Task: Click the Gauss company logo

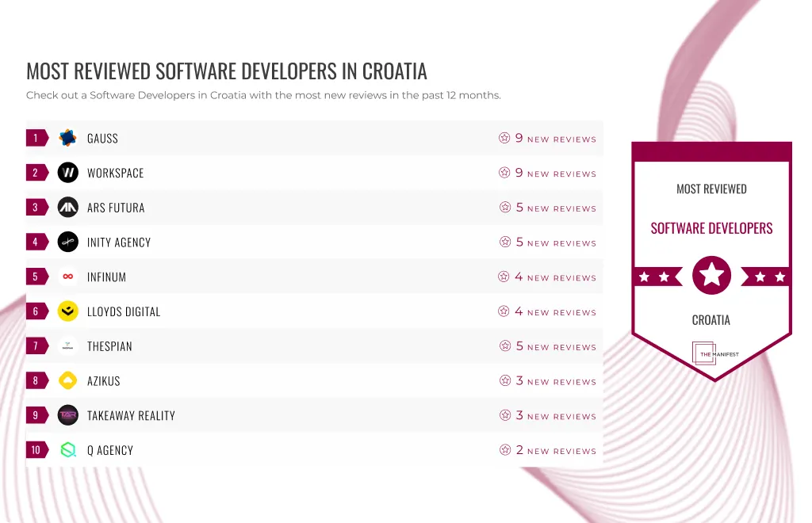Action: tap(68, 138)
